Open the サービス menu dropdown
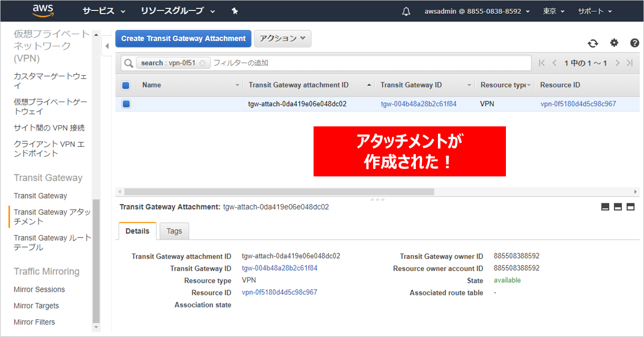The width and height of the screenshot is (644, 337). pos(104,11)
